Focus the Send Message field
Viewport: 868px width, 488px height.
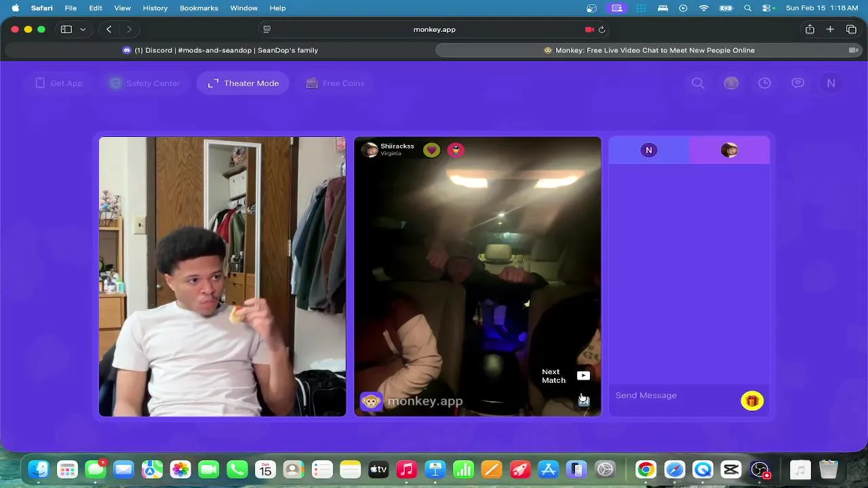pos(675,396)
